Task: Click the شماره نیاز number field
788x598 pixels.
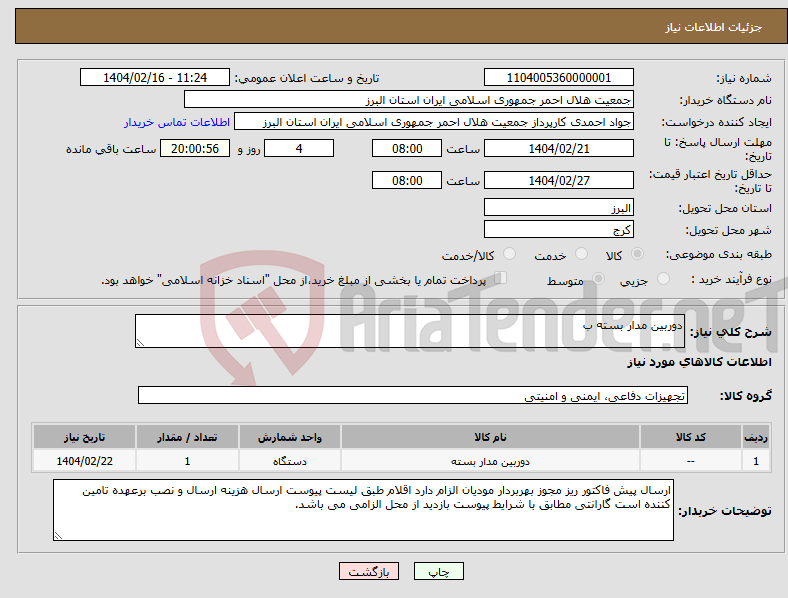Action: 558,77
